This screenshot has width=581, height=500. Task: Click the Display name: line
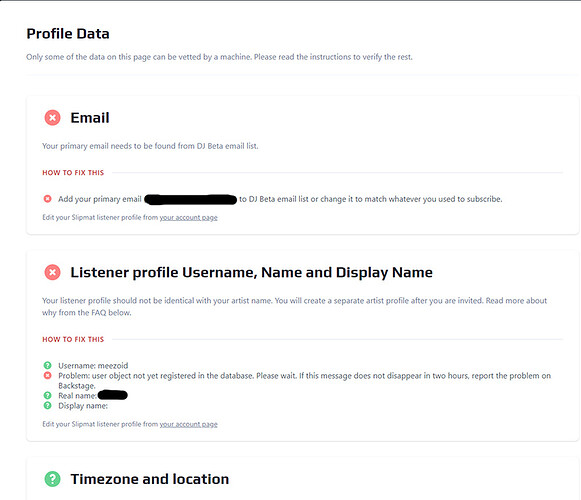point(83,406)
